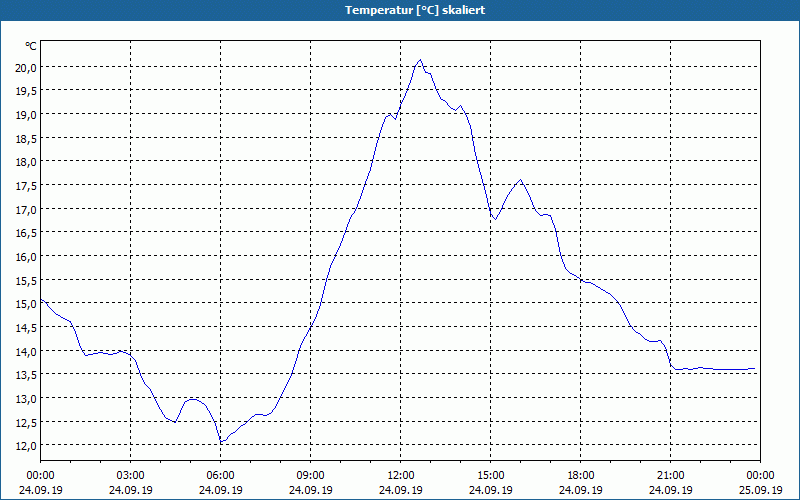Click the 24.09.19 date under 03:00
The height and width of the screenshot is (500, 800).
click(131, 490)
